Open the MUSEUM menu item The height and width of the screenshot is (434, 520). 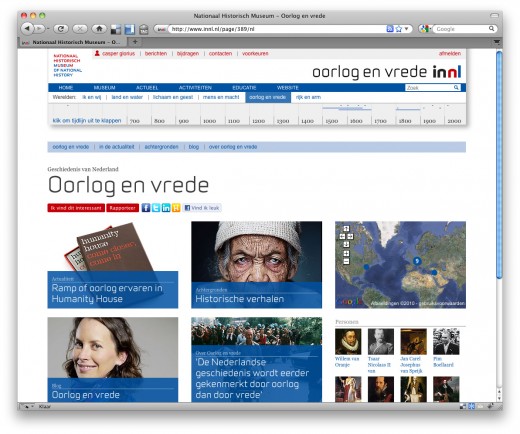104,88
